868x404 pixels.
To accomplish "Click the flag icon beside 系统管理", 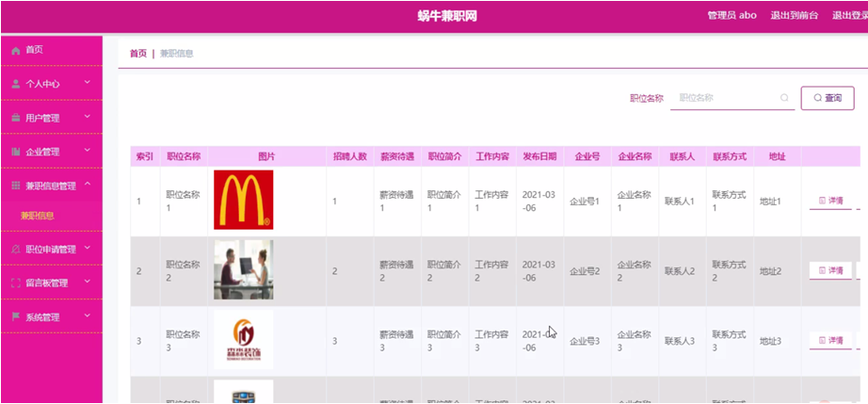I will pos(16,316).
